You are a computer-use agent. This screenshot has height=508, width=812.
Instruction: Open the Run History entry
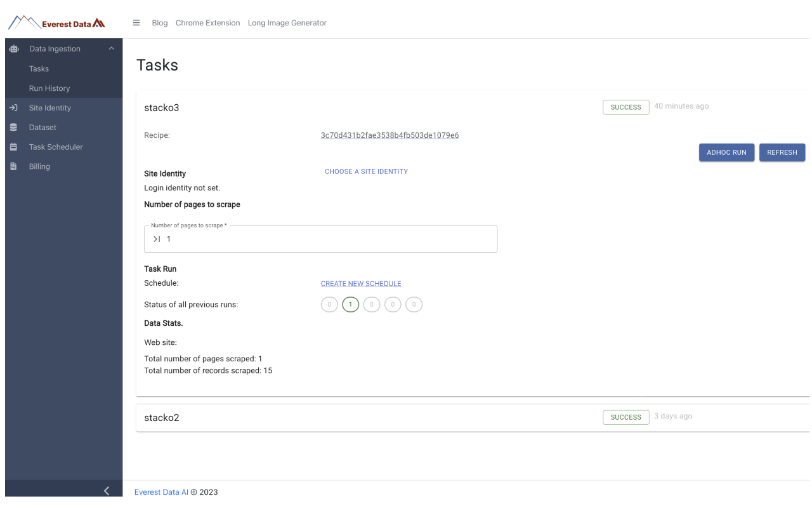click(x=49, y=88)
